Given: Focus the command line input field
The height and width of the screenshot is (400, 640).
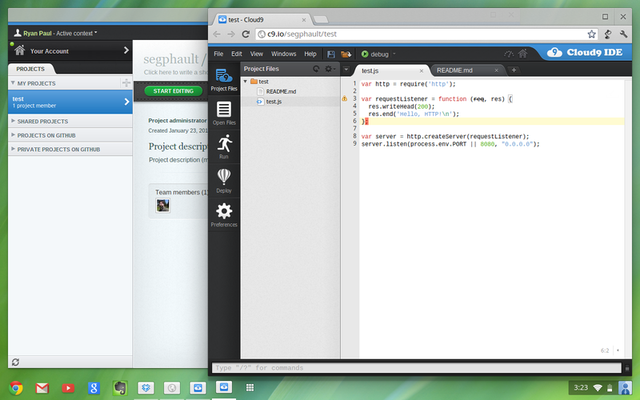Looking at the screenshot, I should point(416,368).
